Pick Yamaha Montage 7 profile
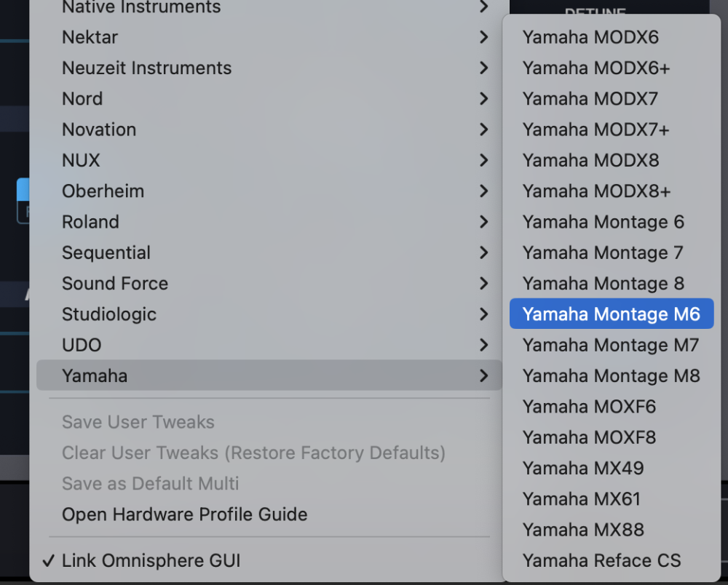728x585 pixels. (x=603, y=252)
